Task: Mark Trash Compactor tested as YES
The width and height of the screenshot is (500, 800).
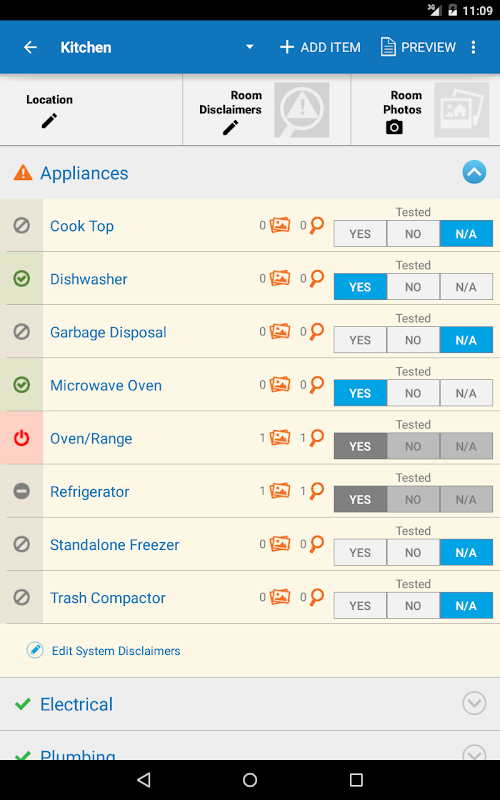Action: point(360,606)
